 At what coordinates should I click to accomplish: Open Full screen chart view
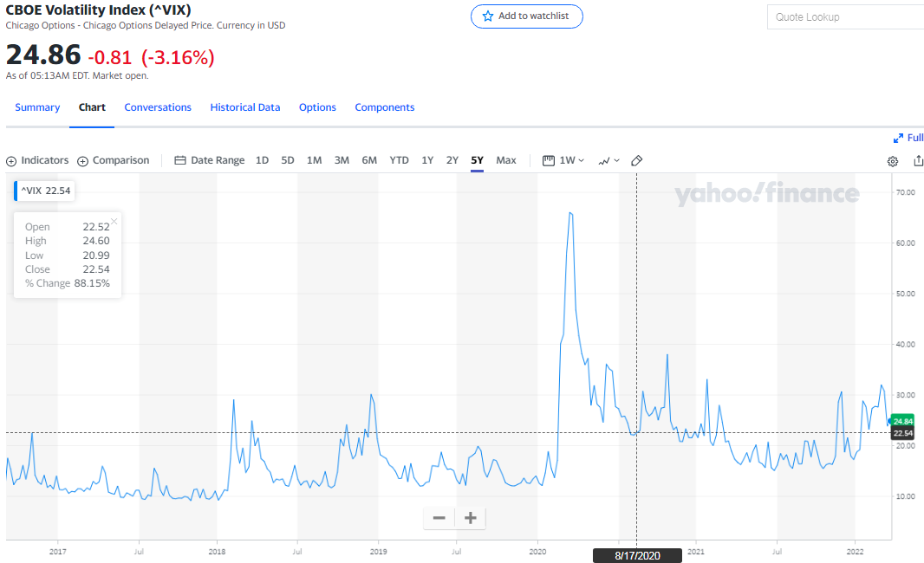click(908, 137)
